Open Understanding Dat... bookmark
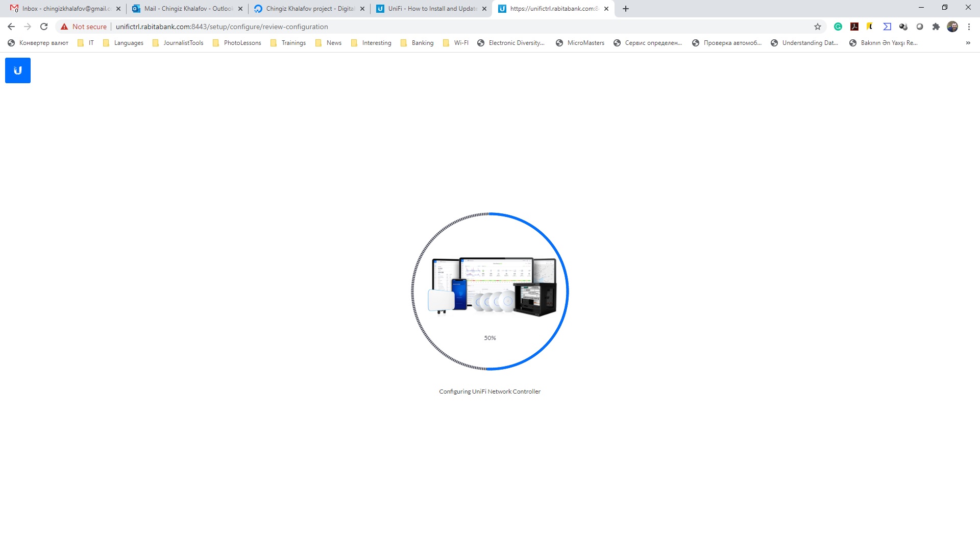Viewport: 980px width, 536px height. [804, 43]
